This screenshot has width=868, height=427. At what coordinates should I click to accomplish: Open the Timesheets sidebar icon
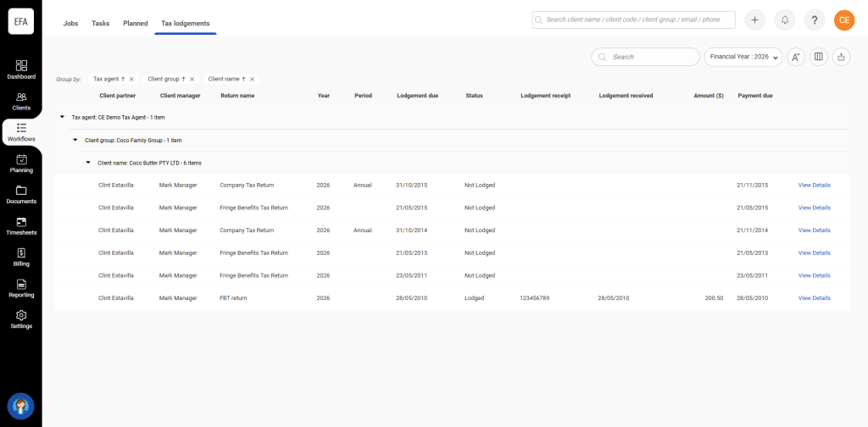point(21,225)
